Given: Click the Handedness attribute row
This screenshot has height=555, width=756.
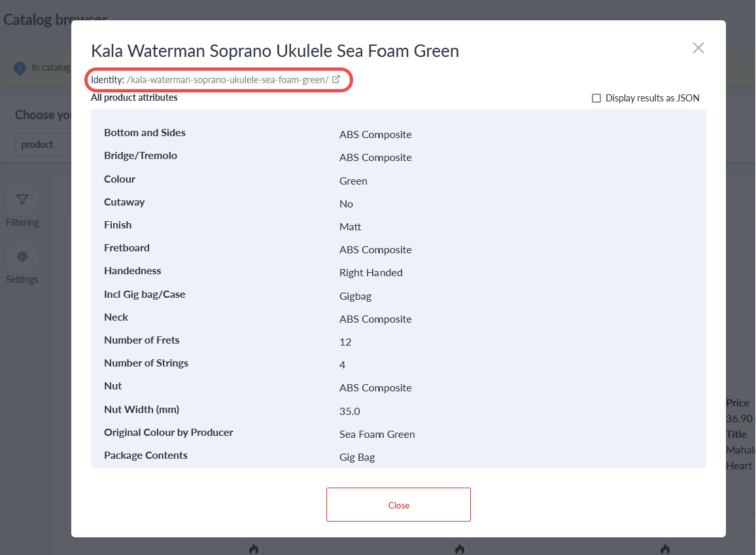Looking at the screenshot, I should pyautogui.click(x=398, y=272).
